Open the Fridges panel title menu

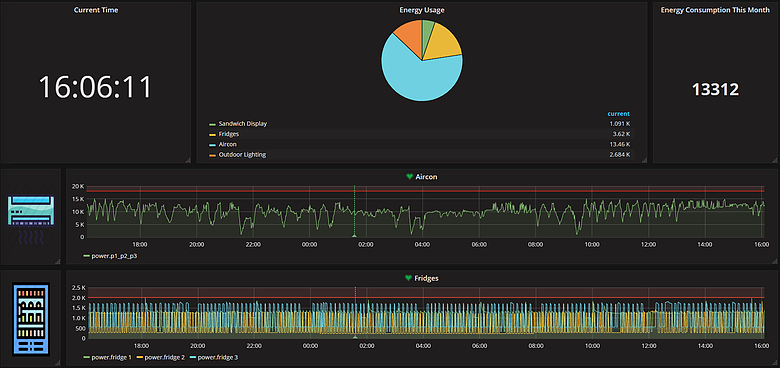tap(426, 278)
